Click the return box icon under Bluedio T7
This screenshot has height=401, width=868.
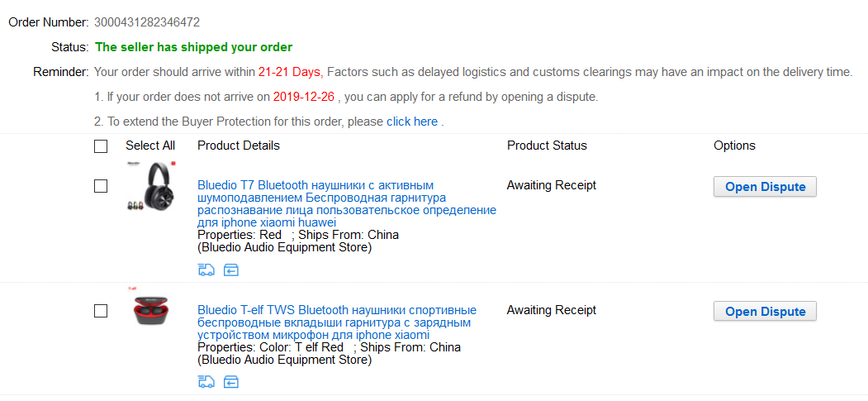click(231, 270)
